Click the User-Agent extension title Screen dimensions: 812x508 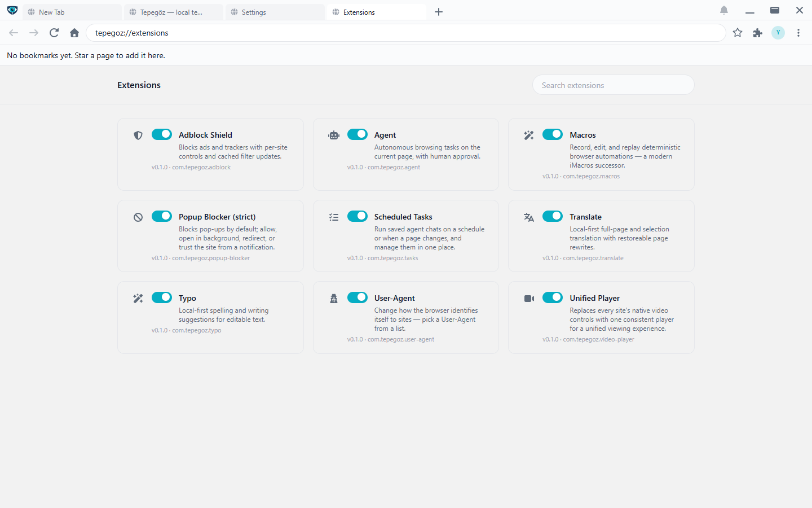[x=394, y=298]
